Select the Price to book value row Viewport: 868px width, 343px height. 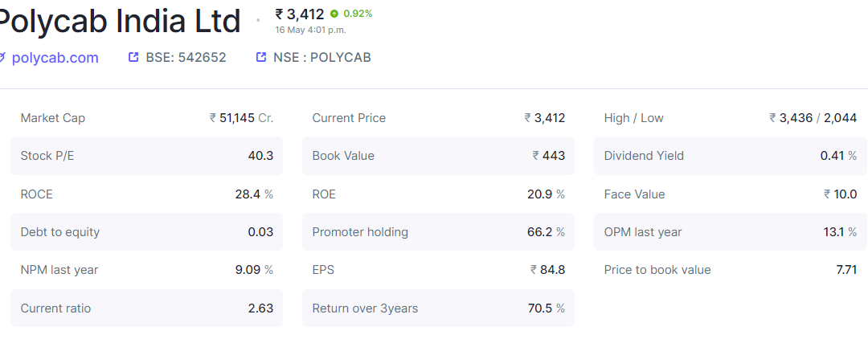pyautogui.click(x=731, y=270)
